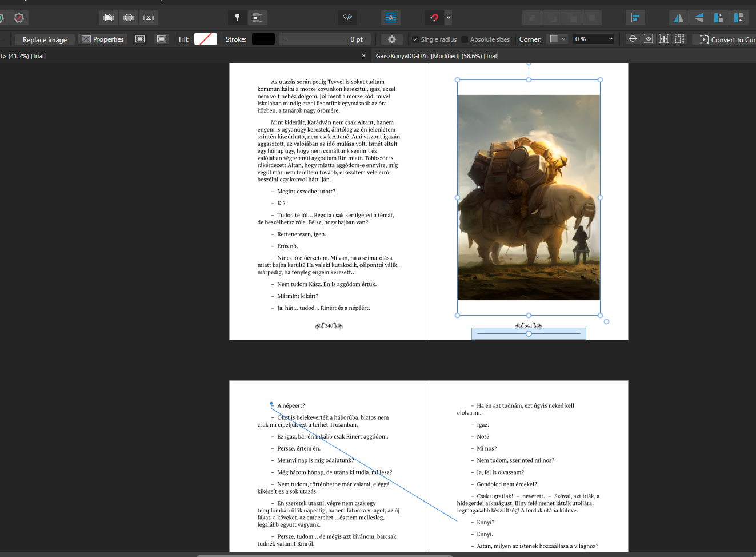Open the Stroke black color swatch
Image resolution: width=756 pixels, height=557 pixels.
[x=263, y=39]
